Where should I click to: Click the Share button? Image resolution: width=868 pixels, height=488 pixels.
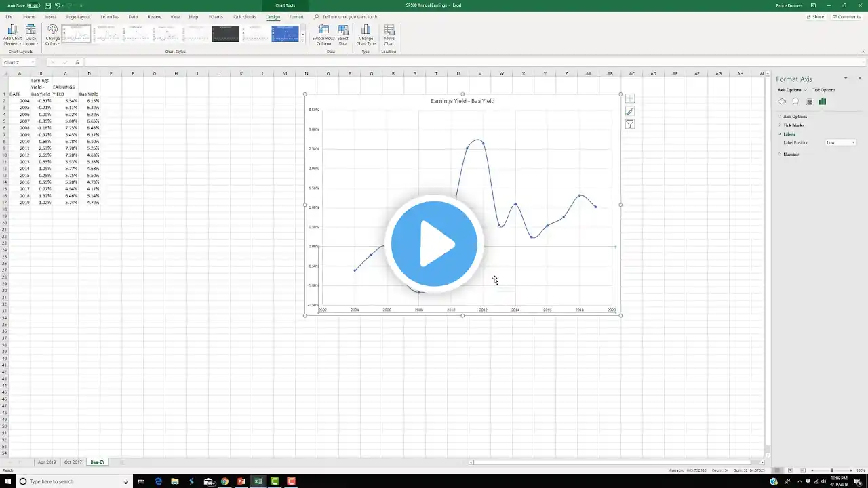pos(816,16)
